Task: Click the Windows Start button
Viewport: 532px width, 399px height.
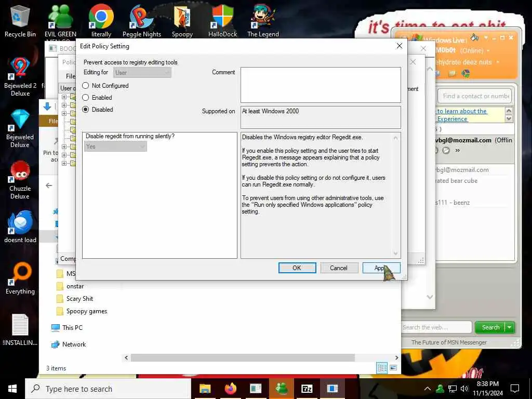Action: (12, 389)
